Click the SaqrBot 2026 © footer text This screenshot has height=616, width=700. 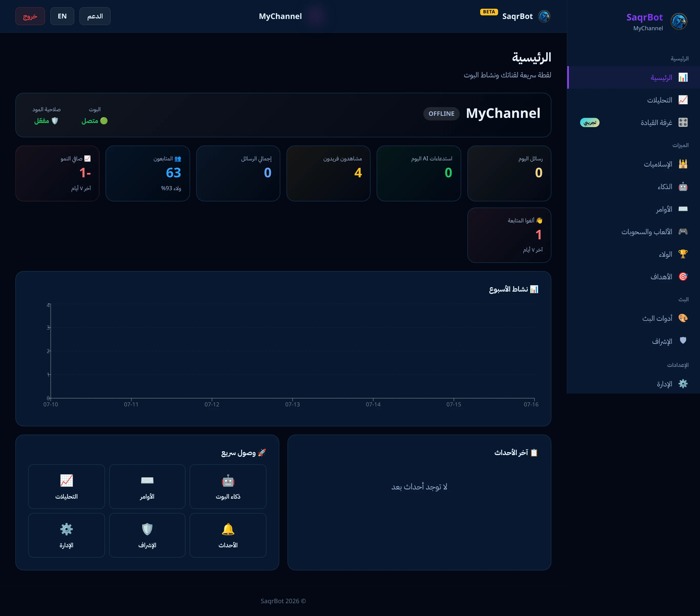[283, 601]
